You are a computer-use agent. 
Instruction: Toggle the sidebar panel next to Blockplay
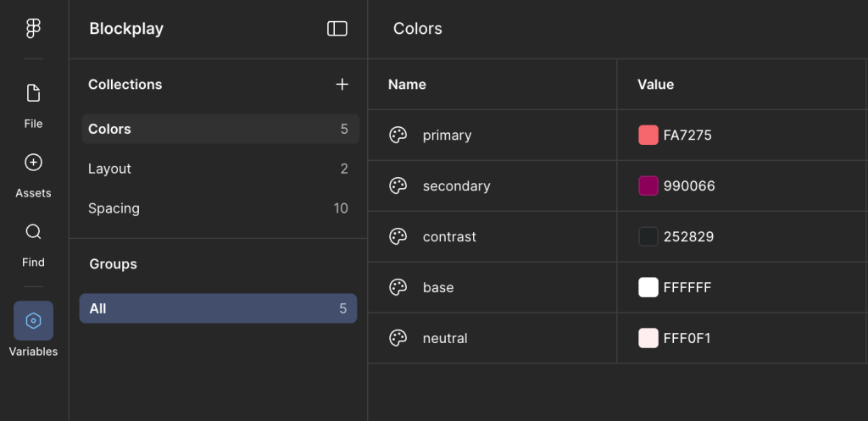pos(337,29)
